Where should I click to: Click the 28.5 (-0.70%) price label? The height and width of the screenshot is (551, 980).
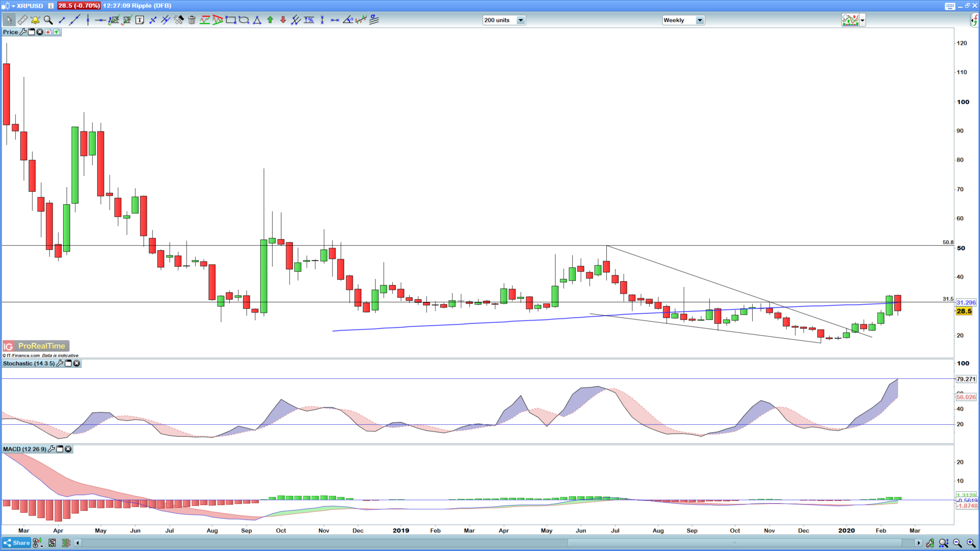[x=79, y=6]
